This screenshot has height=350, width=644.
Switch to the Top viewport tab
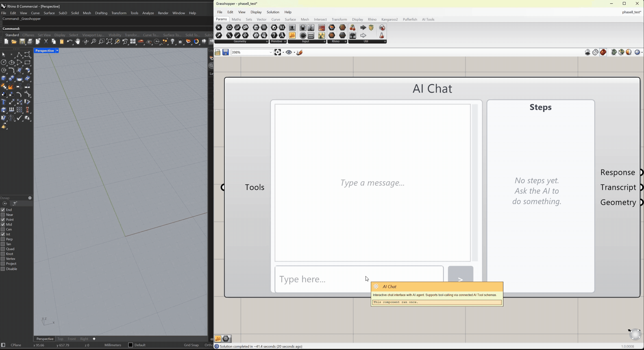pyautogui.click(x=60, y=339)
